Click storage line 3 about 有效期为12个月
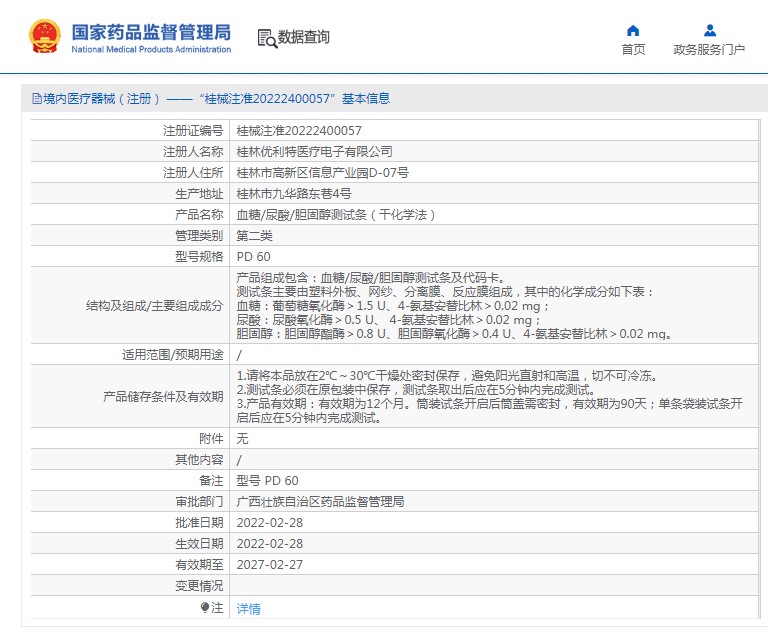768x628 pixels. pos(490,404)
